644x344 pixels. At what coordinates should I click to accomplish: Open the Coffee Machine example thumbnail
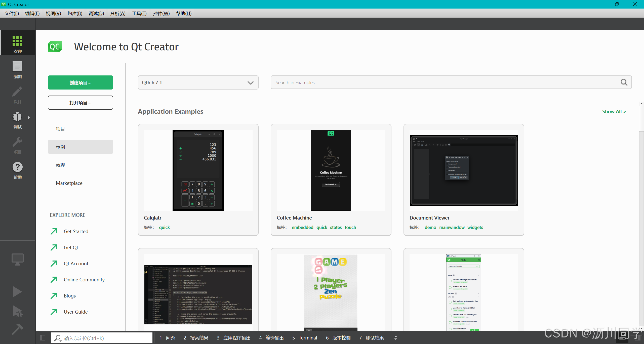point(331,170)
